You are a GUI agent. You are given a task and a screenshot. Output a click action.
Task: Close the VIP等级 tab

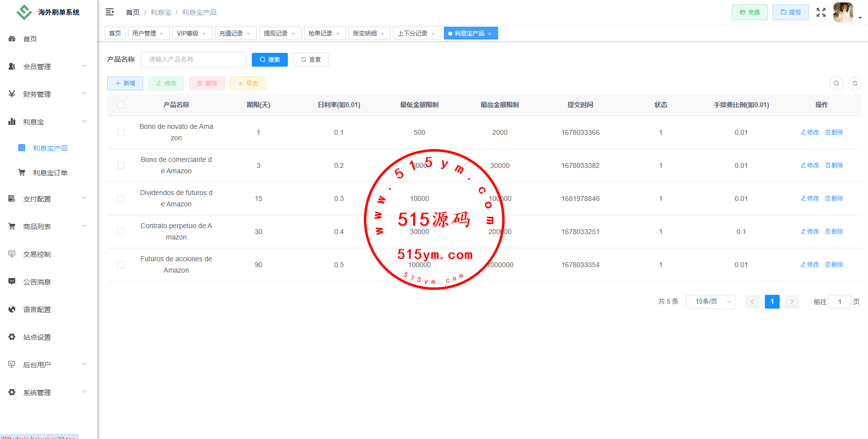click(x=204, y=34)
